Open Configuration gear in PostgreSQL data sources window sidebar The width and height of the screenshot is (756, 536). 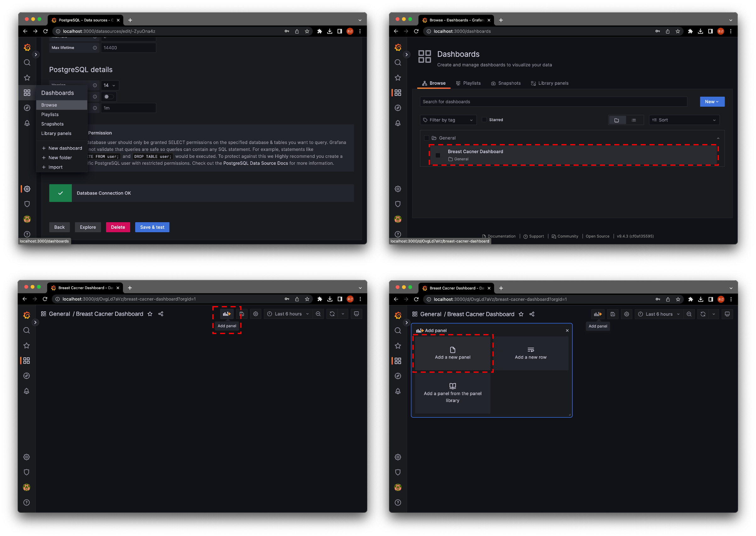[27, 189]
